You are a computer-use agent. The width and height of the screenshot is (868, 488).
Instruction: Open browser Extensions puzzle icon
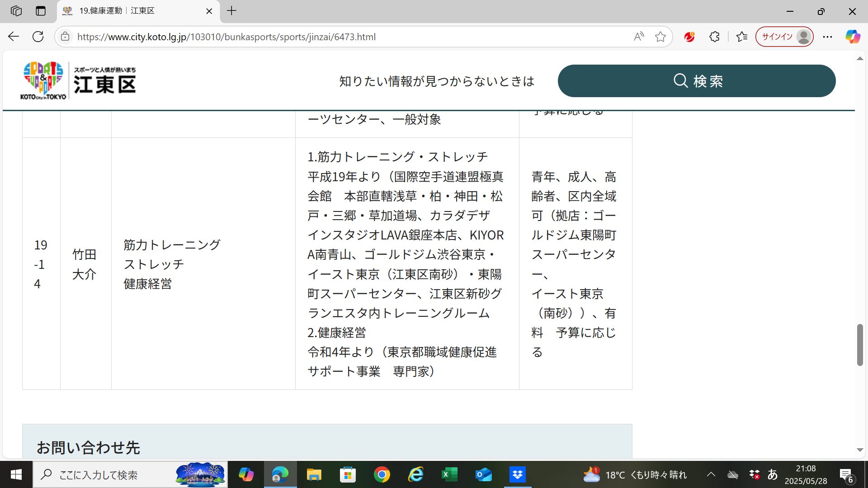(x=714, y=37)
